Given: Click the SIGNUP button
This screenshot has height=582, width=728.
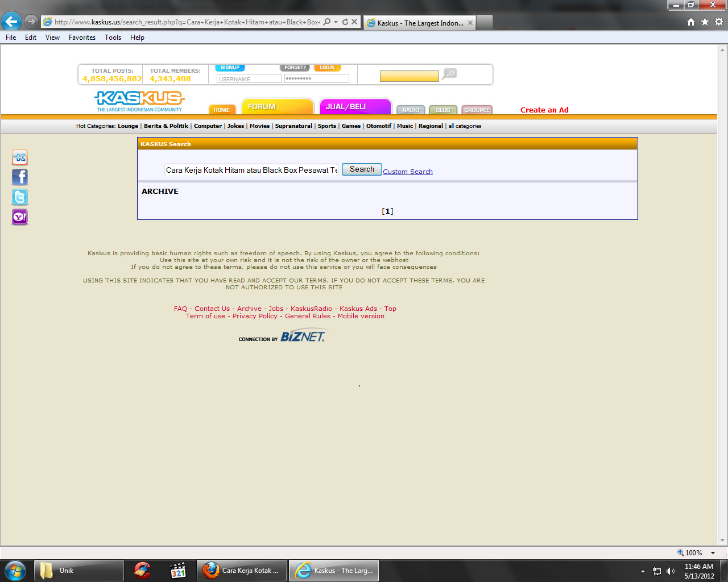Looking at the screenshot, I should pos(230,68).
